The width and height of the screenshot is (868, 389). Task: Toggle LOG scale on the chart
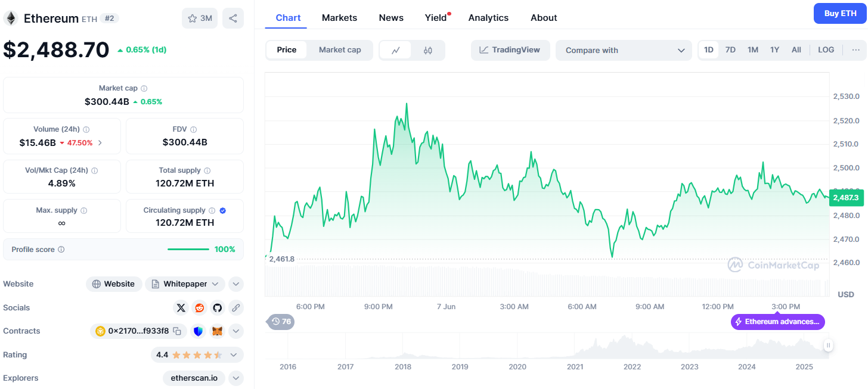pos(826,50)
